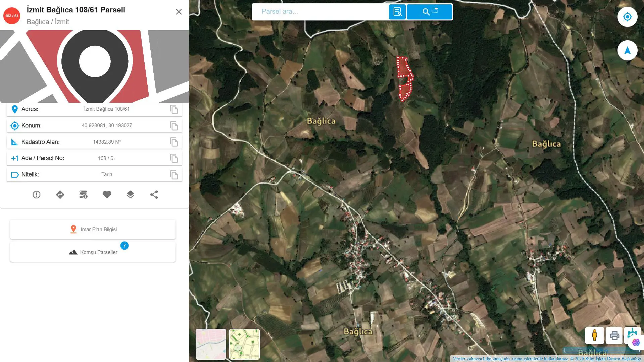644x362 pixels.
Task: Copy the Adres value icon
Action: coord(174,109)
